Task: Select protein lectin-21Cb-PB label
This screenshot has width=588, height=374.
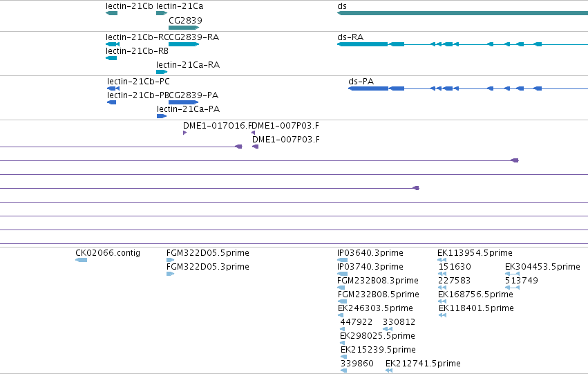Action: click(137, 95)
